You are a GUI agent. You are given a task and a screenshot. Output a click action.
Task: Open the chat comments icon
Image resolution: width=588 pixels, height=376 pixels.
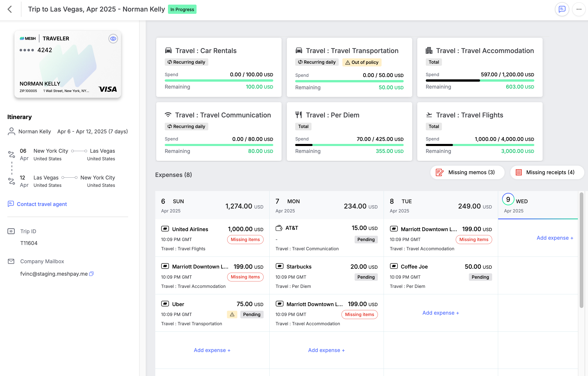(x=562, y=9)
